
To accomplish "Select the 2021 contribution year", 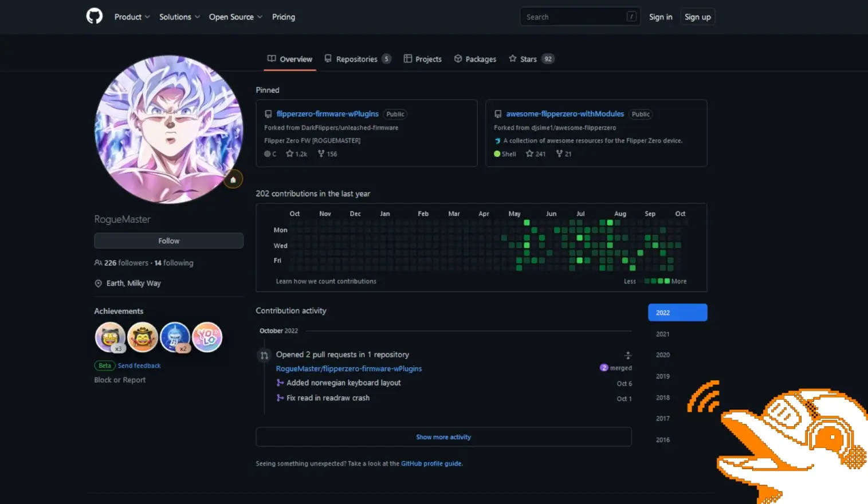I will (x=663, y=334).
